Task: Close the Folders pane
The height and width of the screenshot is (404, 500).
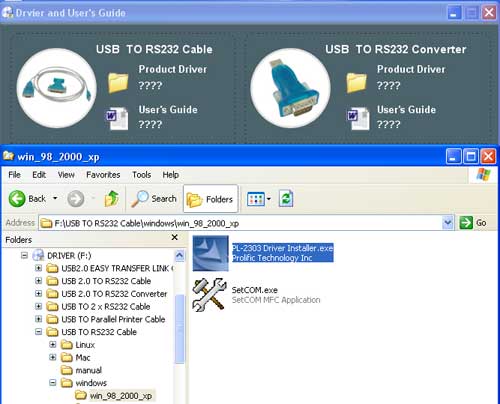Action: tap(174, 238)
